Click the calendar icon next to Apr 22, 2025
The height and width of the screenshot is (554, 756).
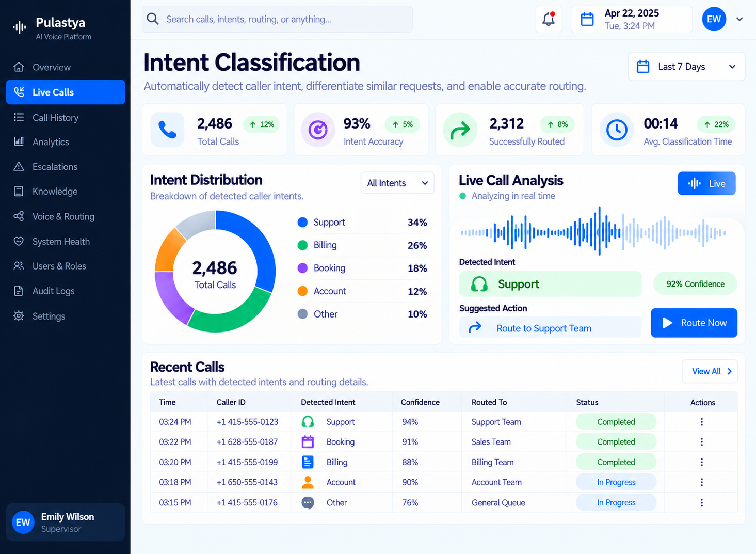(x=587, y=20)
